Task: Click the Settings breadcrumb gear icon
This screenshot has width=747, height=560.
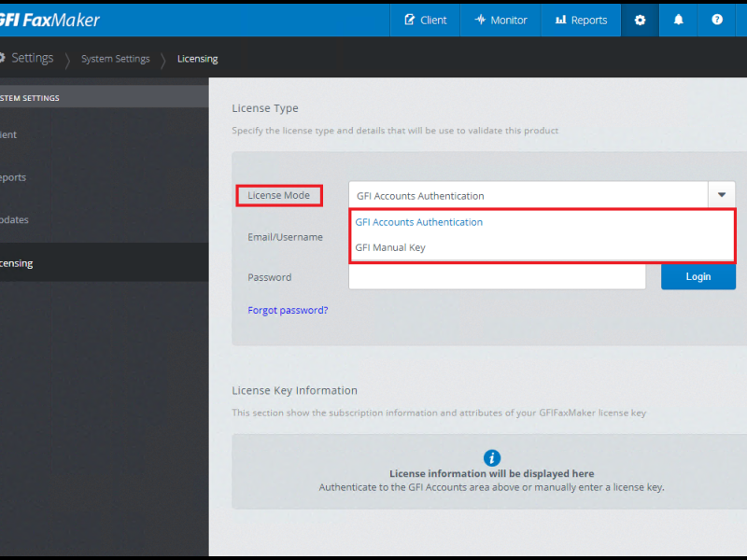Action: pos(3,58)
